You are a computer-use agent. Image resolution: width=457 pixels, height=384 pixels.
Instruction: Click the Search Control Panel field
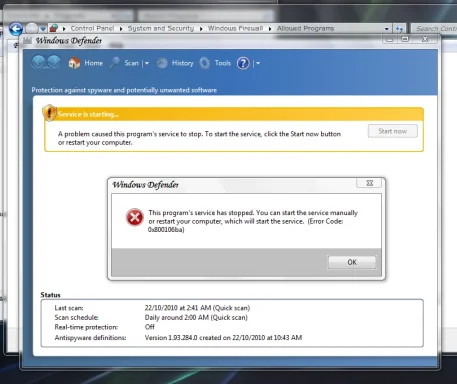435,29
